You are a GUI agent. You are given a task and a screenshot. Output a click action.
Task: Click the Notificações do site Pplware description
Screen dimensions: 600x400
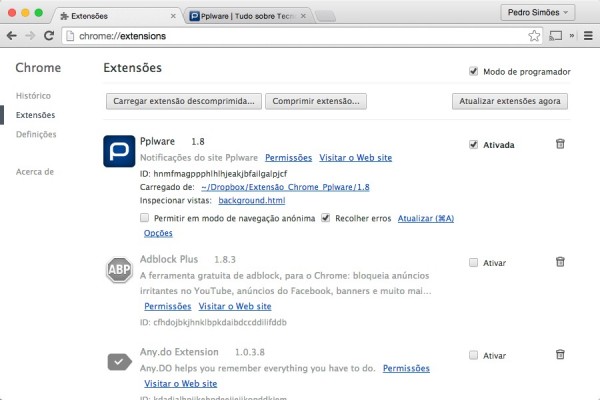click(199, 158)
